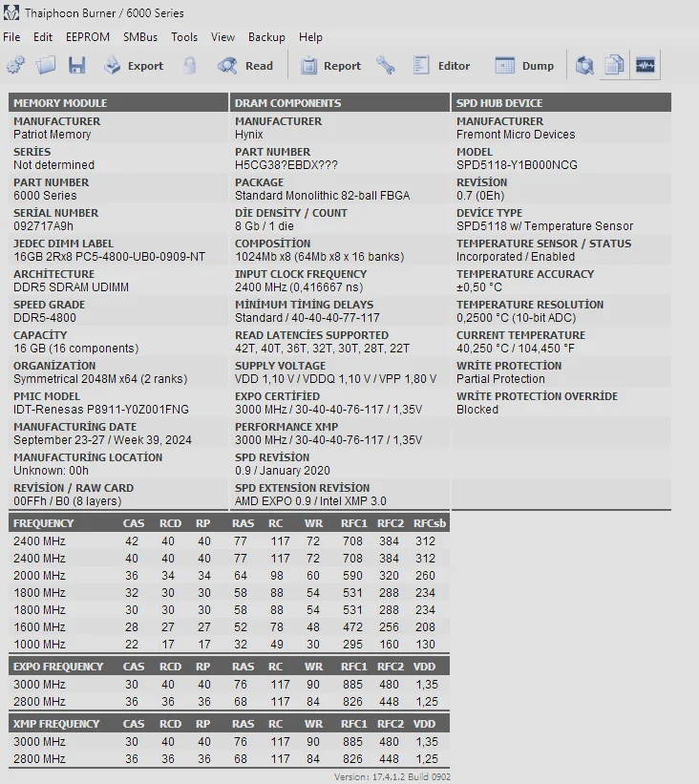Open the Help menu
The image size is (699, 784).
tap(310, 37)
